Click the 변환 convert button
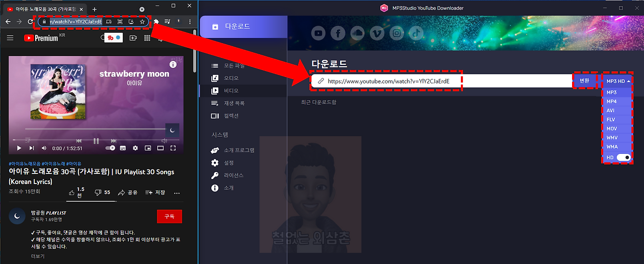The image size is (644, 264). click(584, 80)
